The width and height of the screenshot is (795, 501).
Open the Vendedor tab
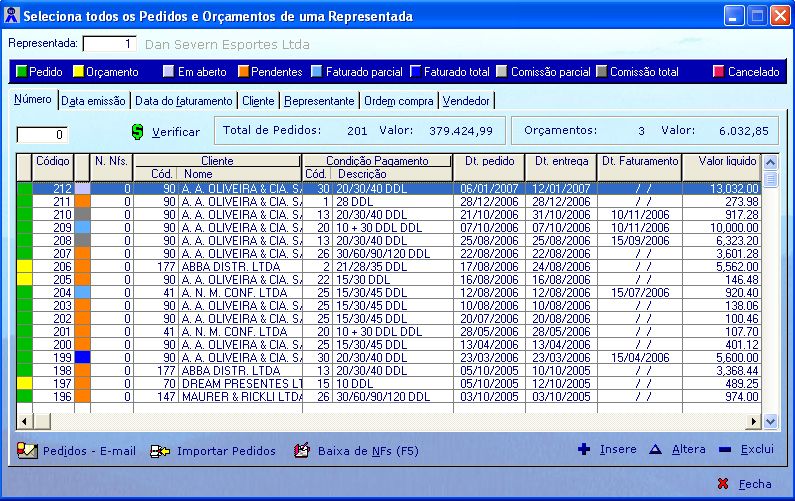(x=466, y=101)
